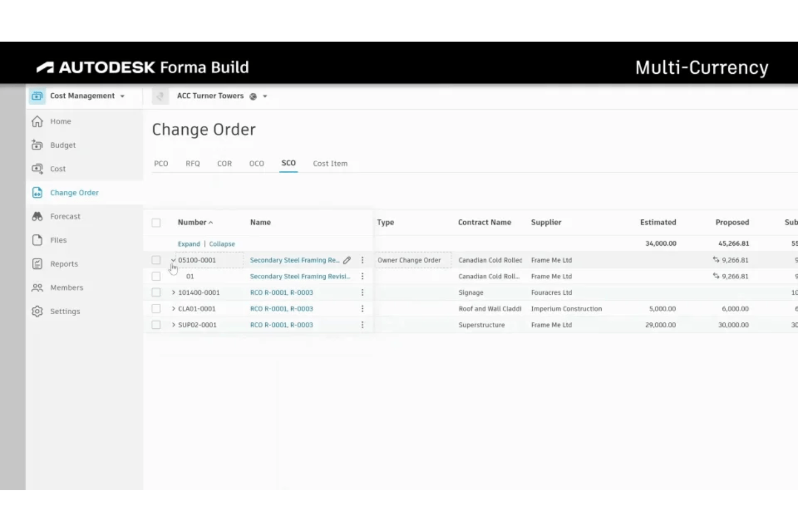Toggle the select-all header checkbox

(x=156, y=223)
